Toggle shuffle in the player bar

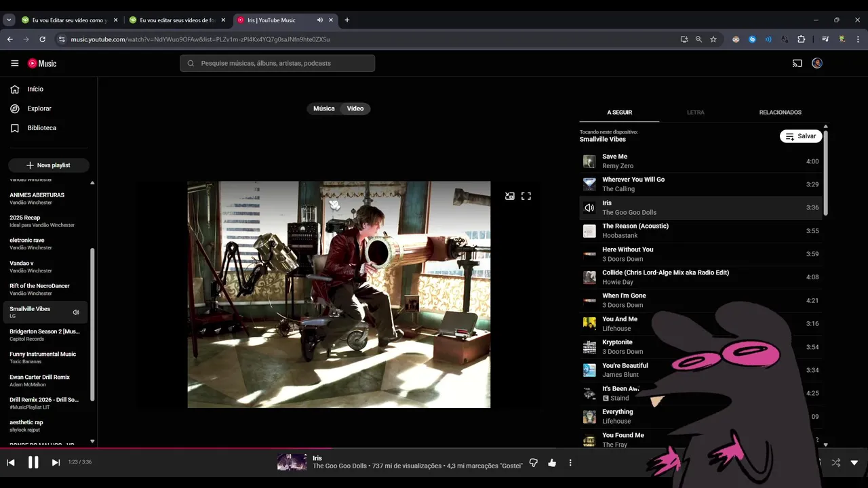point(835,462)
